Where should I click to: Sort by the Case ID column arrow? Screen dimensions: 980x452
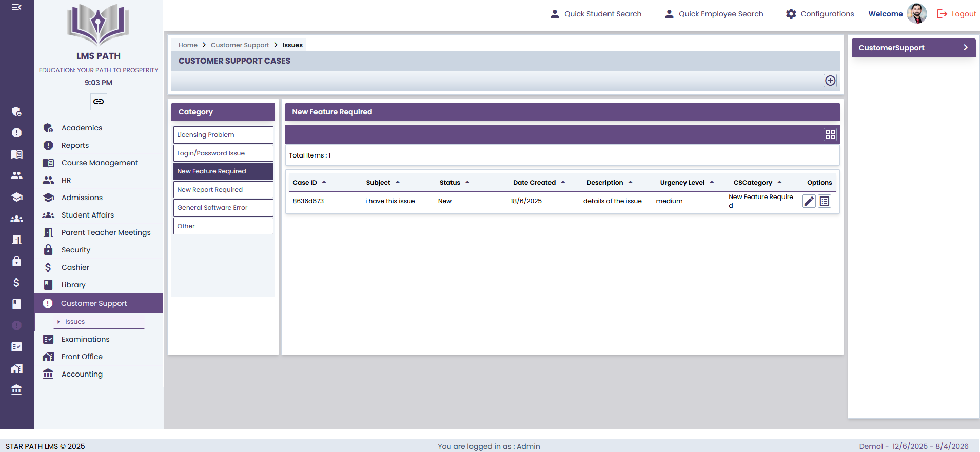[x=324, y=182]
